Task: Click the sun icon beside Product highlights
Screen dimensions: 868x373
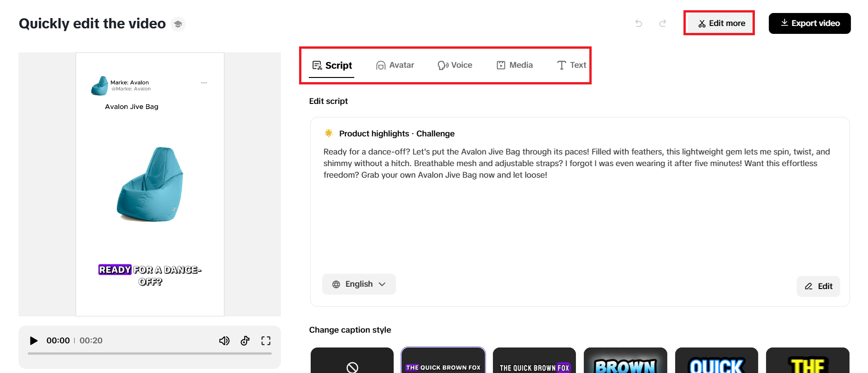Action: coord(329,133)
